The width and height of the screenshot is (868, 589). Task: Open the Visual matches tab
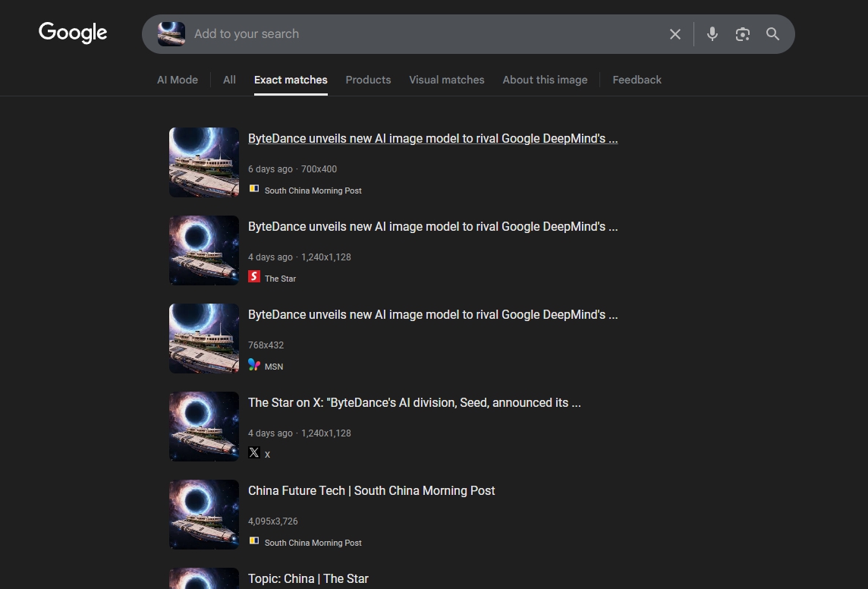pos(447,80)
